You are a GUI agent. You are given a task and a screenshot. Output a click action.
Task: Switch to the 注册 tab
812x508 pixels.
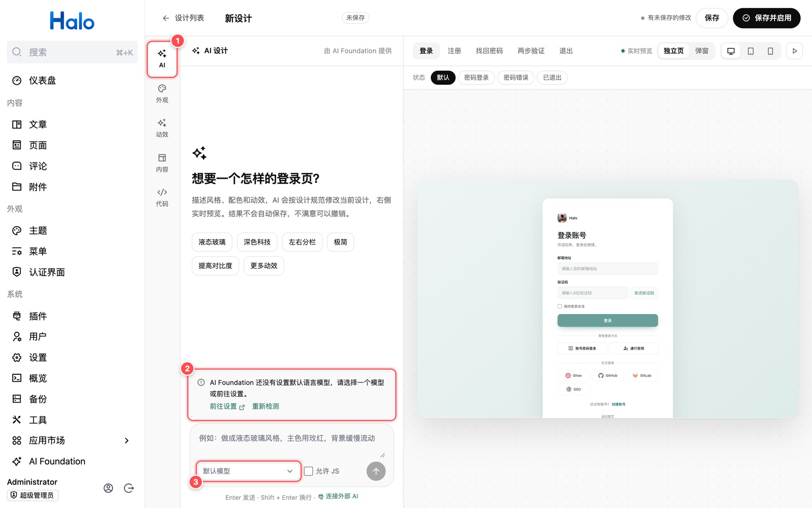tap(454, 51)
